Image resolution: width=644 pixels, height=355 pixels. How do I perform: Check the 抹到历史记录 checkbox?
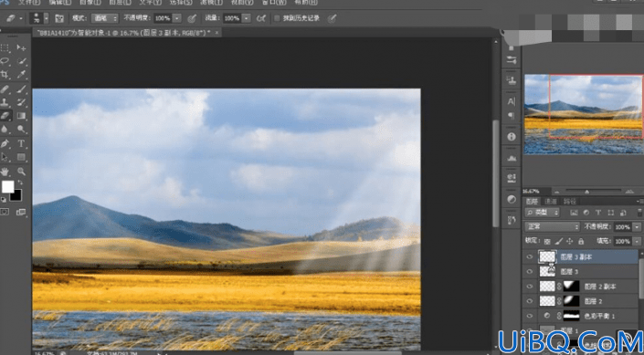[277, 18]
